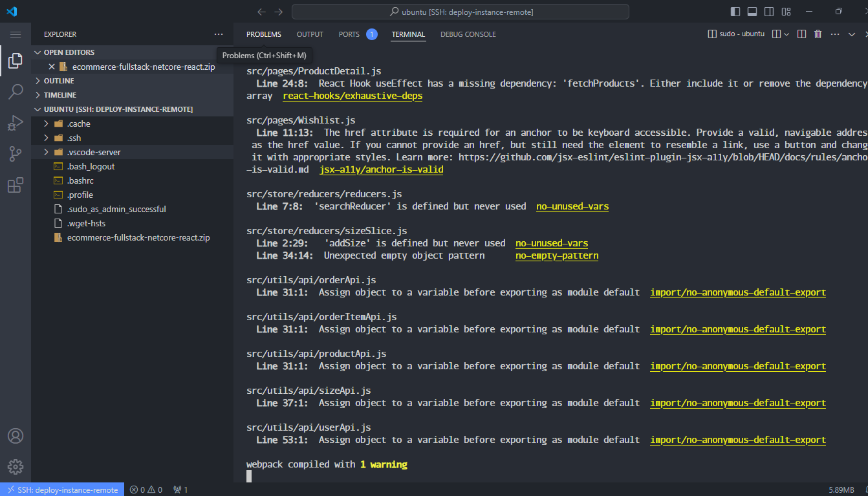Expand the .cache folder
868x496 pixels.
(132, 124)
